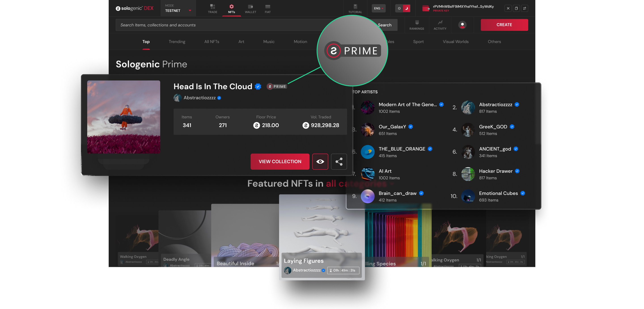The image size is (644, 309).
Task: Select the Sport category tab
Action: (418, 42)
